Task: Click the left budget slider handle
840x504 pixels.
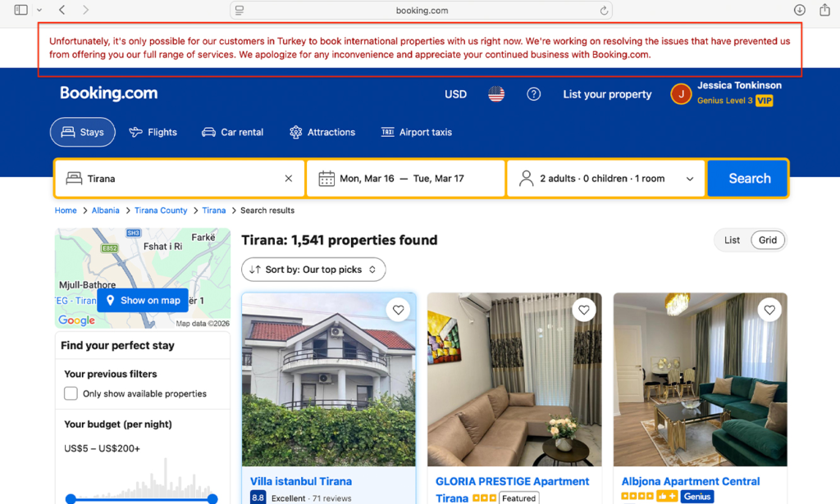Action: pyautogui.click(x=71, y=499)
